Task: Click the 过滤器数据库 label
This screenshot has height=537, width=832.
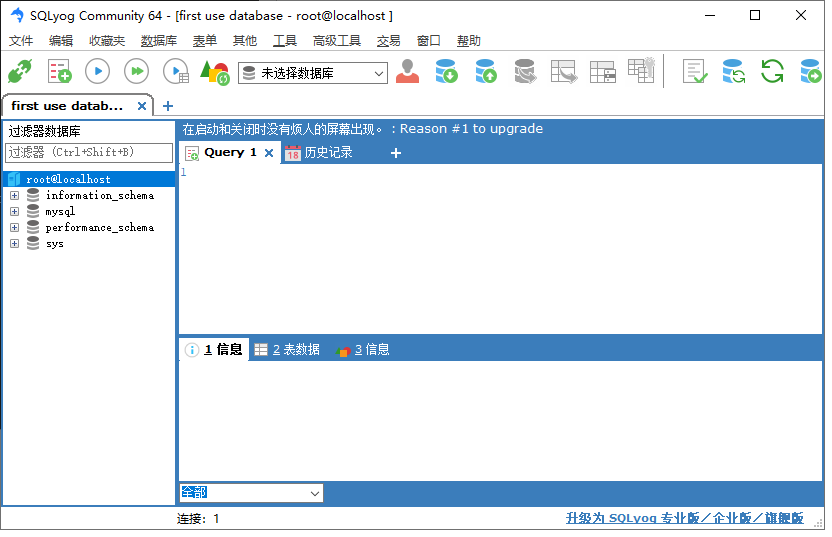Action: (x=45, y=131)
